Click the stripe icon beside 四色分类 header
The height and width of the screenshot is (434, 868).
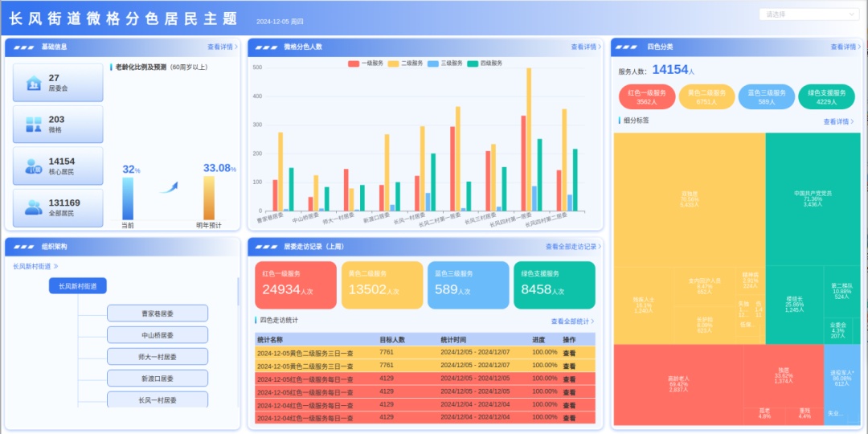[629, 47]
